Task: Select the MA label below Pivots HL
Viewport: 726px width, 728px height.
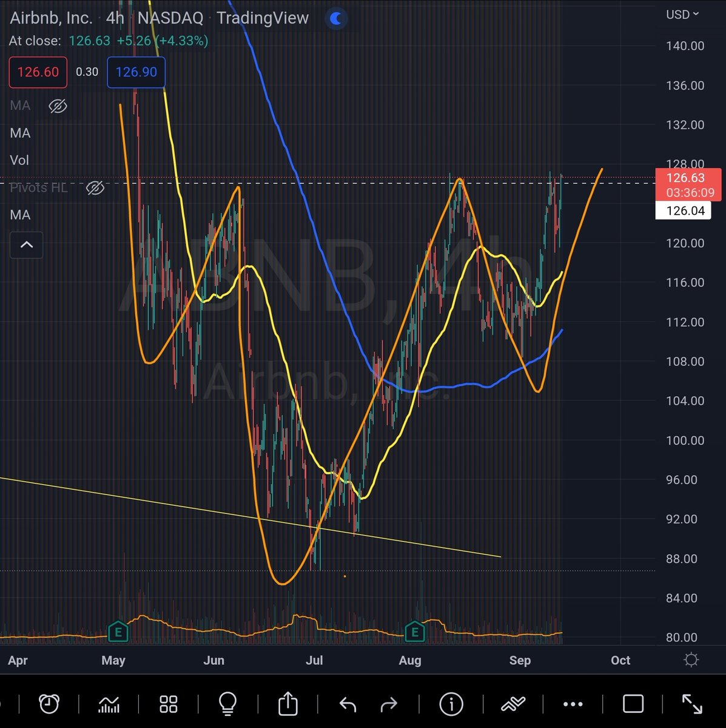Action: tap(20, 215)
